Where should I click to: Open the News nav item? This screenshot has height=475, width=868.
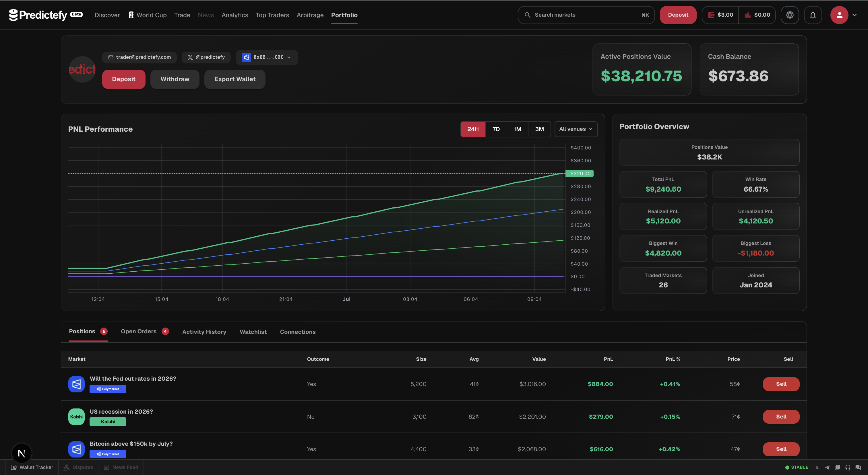point(206,15)
